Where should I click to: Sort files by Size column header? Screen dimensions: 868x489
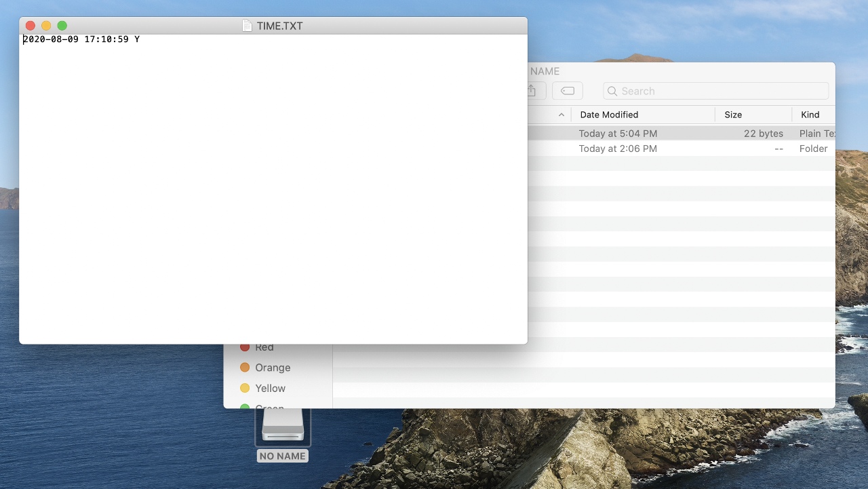tap(733, 115)
